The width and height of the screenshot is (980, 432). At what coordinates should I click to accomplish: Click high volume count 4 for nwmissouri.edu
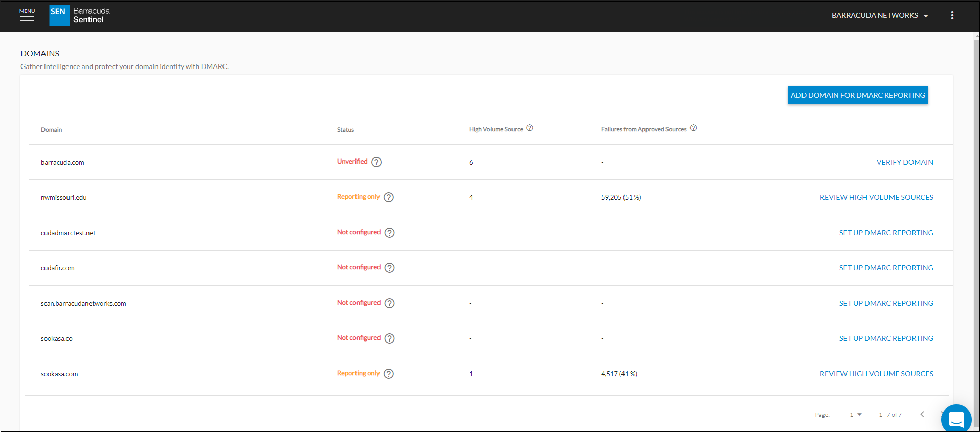tap(471, 197)
